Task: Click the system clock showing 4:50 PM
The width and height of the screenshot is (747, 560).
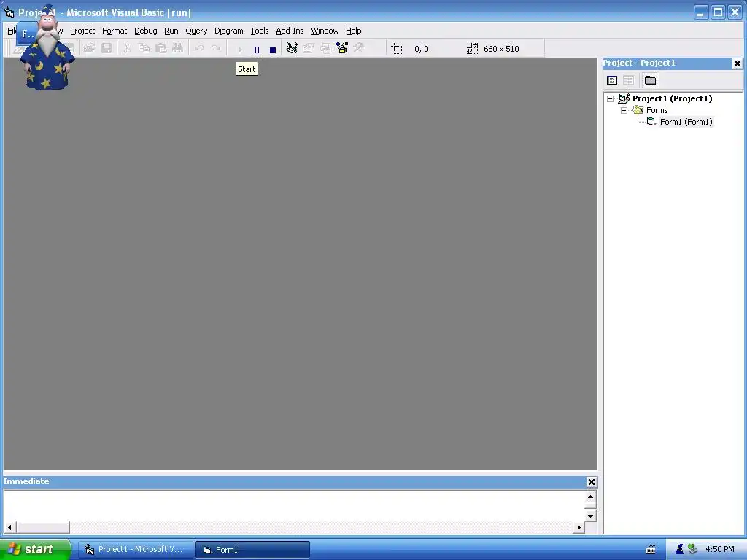Action: [720, 549]
